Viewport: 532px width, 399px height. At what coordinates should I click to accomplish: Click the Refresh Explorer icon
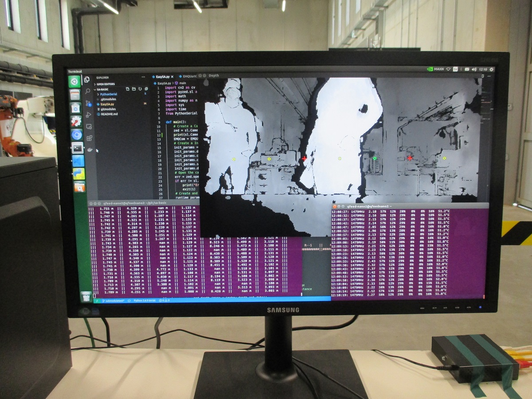140,89
